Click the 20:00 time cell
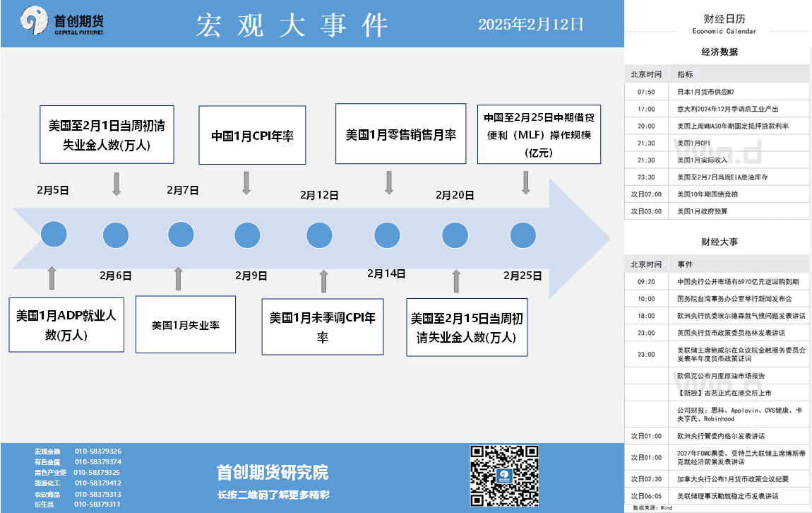 646,126
